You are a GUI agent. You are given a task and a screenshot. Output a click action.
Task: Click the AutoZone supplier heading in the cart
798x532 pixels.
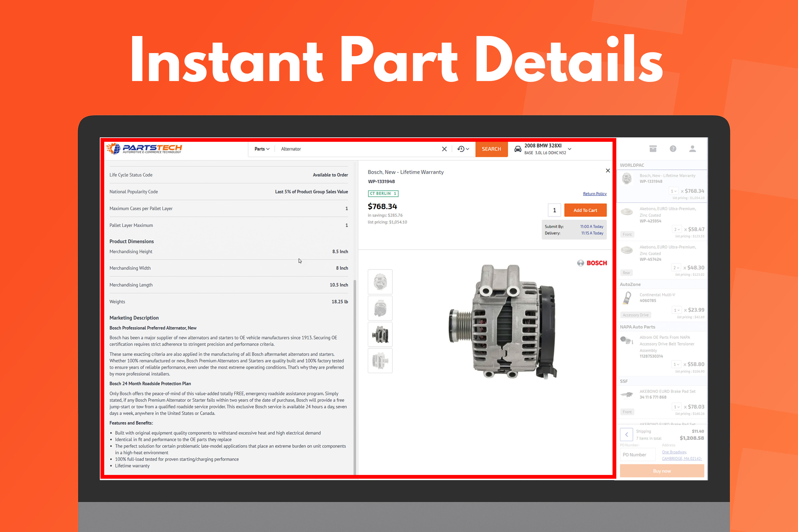tap(630, 284)
